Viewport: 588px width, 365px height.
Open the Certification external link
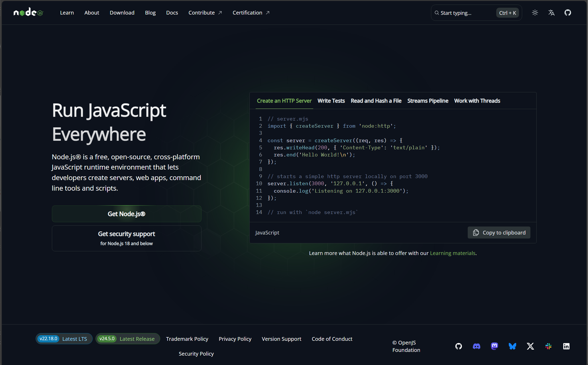click(x=251, y=13)
